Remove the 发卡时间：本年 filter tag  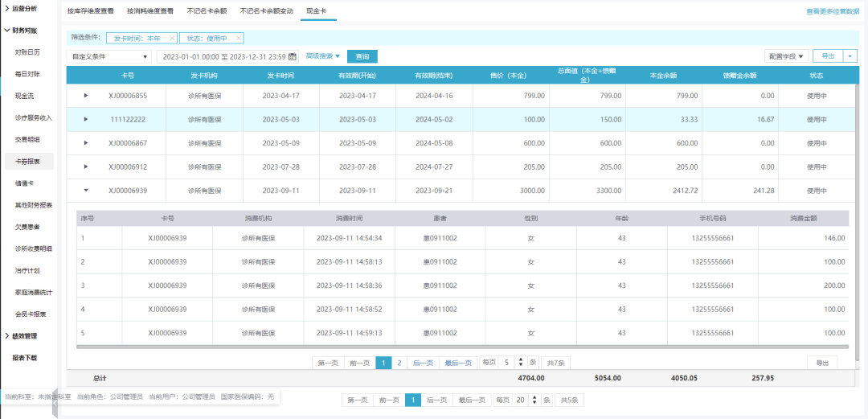172,39
